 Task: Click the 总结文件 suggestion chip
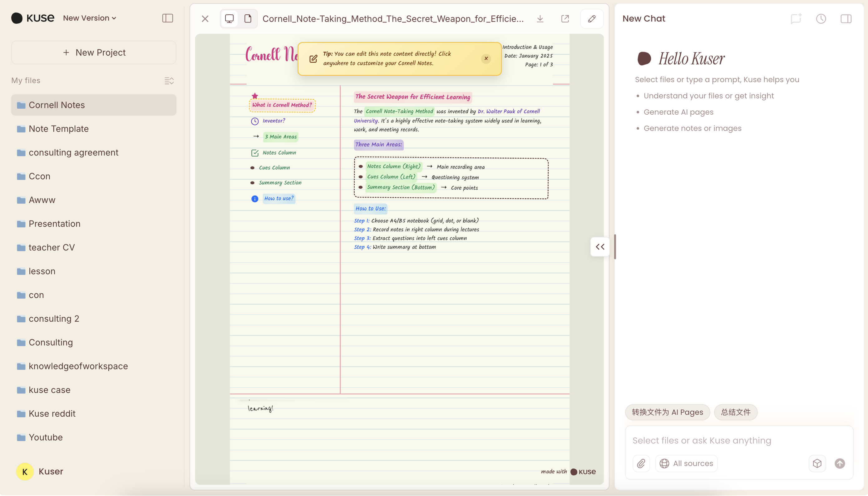(x=736, y=412)
